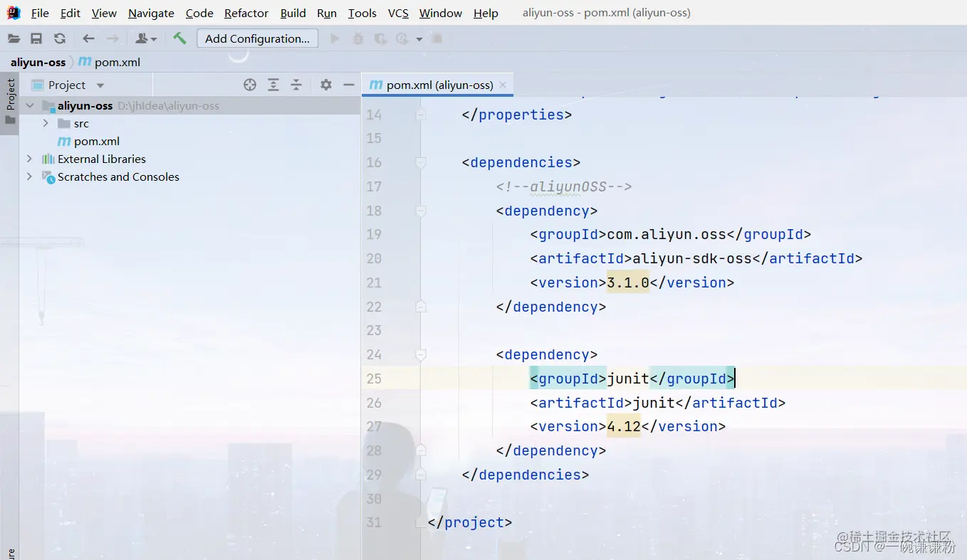Click version value 4.12 in editor

(624, 426)
